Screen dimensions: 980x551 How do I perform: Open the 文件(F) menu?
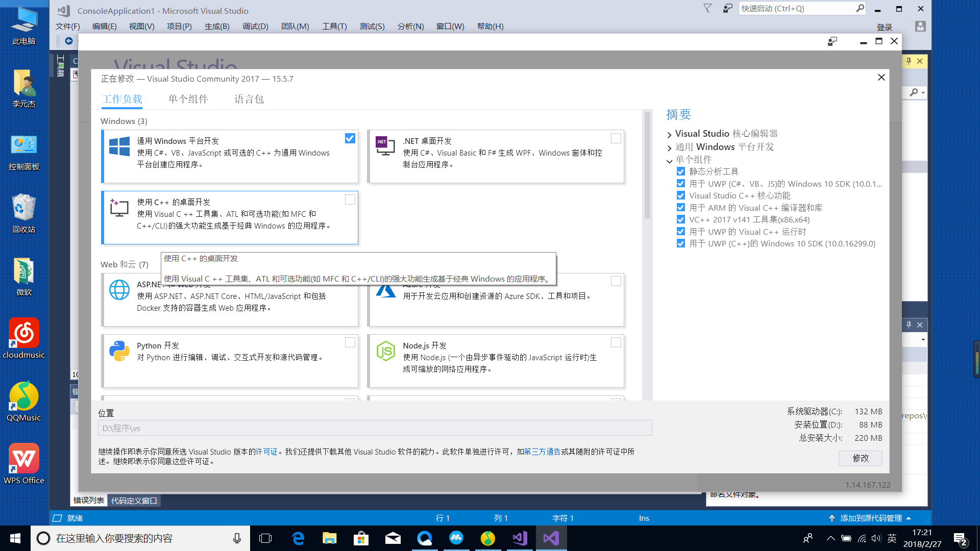[x=68, y=27]
